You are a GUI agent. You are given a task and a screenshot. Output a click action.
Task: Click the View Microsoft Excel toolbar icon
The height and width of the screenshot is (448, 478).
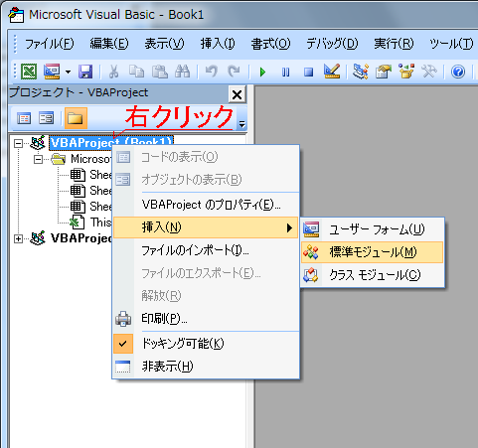click(29, 72)
